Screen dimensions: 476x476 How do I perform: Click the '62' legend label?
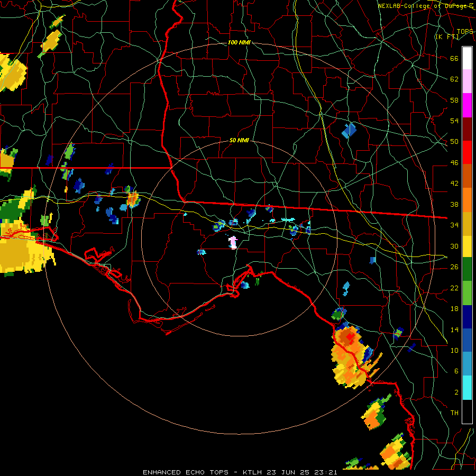(454, 79)
